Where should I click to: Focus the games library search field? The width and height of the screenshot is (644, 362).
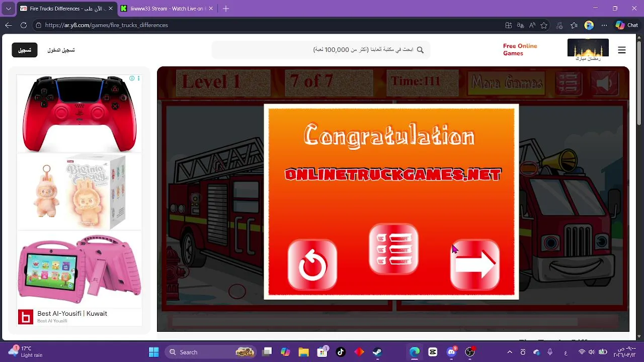(320, 50)
